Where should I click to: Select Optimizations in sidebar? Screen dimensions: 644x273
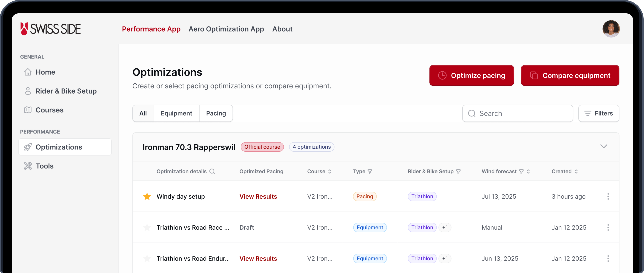pyautogui.click(x=65, y=147)
